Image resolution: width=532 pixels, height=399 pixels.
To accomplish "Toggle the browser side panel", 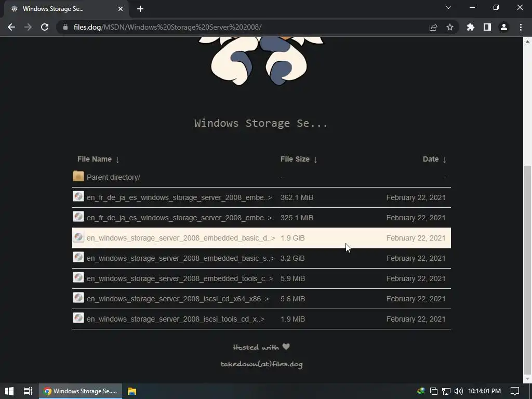I will point(487,27).
